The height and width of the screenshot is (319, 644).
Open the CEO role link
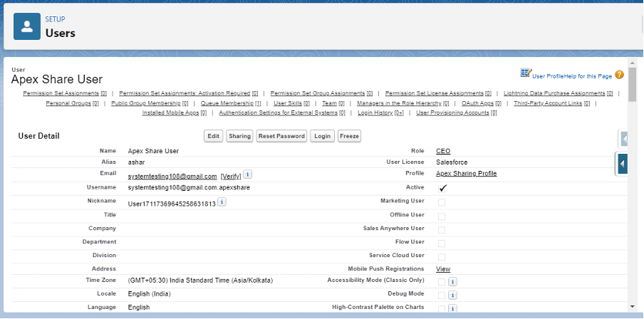point(443,151)
